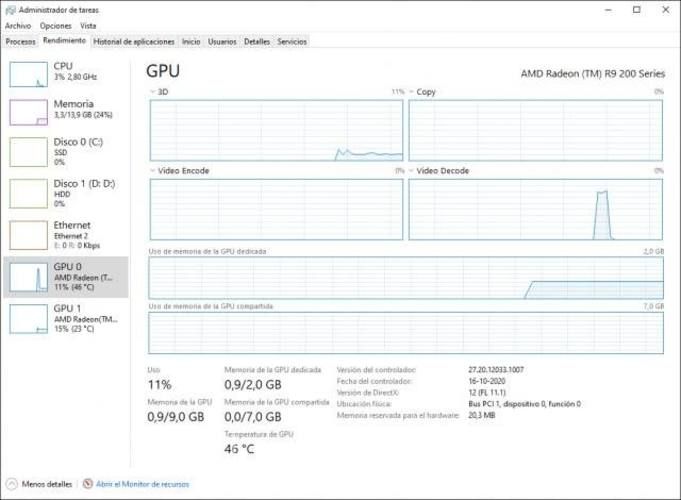Switch to the Procesos tab
This screenshot has width=681, height=500.
(x=20, y=42)
